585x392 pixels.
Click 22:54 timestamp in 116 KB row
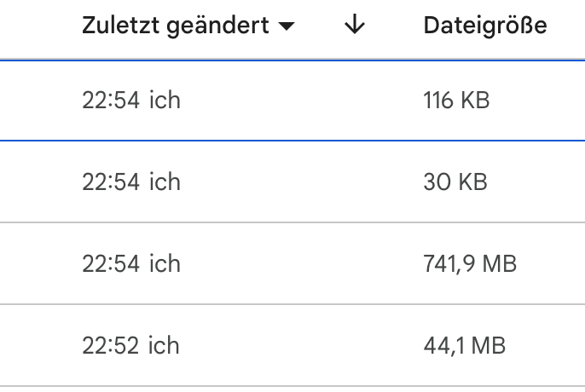pos(111,101)
